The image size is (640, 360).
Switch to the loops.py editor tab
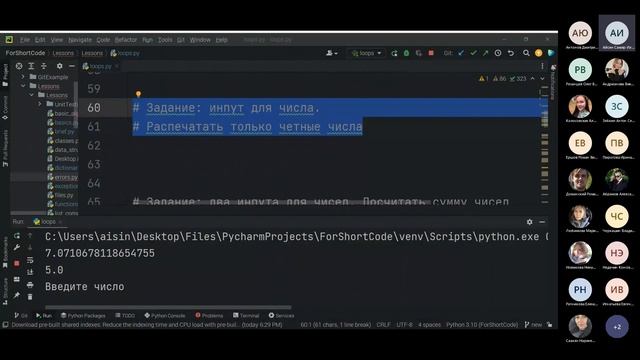pos(100,66)
